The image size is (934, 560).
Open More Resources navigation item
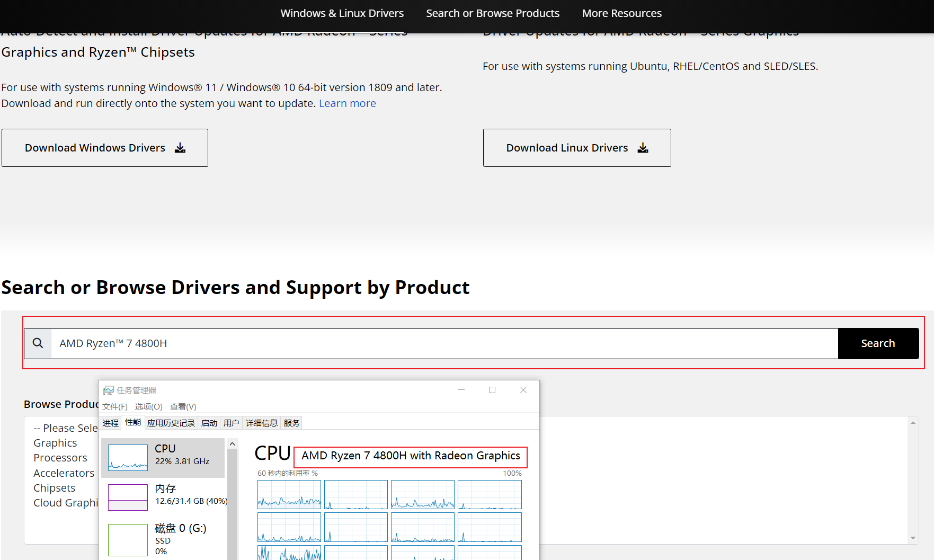coord(621,13)
